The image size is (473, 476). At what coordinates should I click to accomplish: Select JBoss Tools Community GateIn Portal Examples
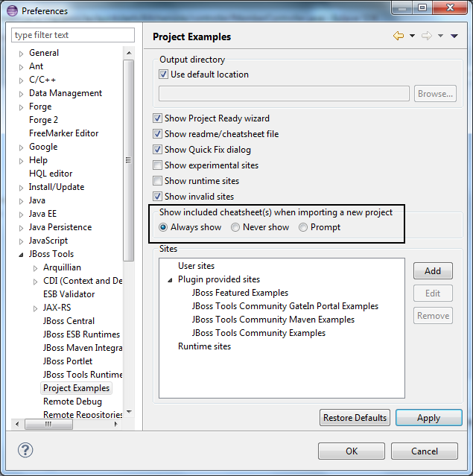click(285, 306)
